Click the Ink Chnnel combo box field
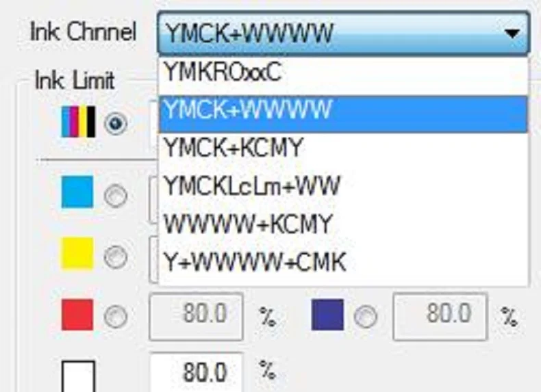Image resolution: width=541 pixels, height=392 pixels. coord(343,33)
